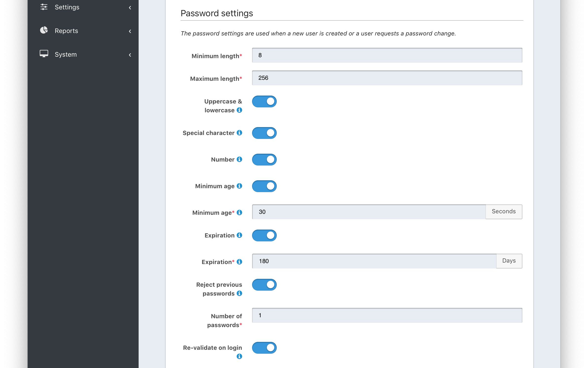The height and width of the screenshot is (368, 588).
Task: Focus the Minimum age seconds input
Action: tap(369, 212)
